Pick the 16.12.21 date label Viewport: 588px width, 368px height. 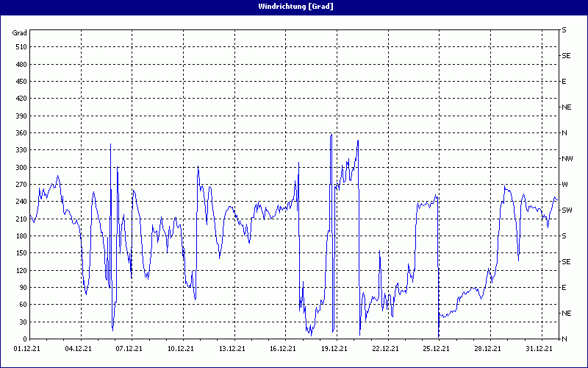283,349
